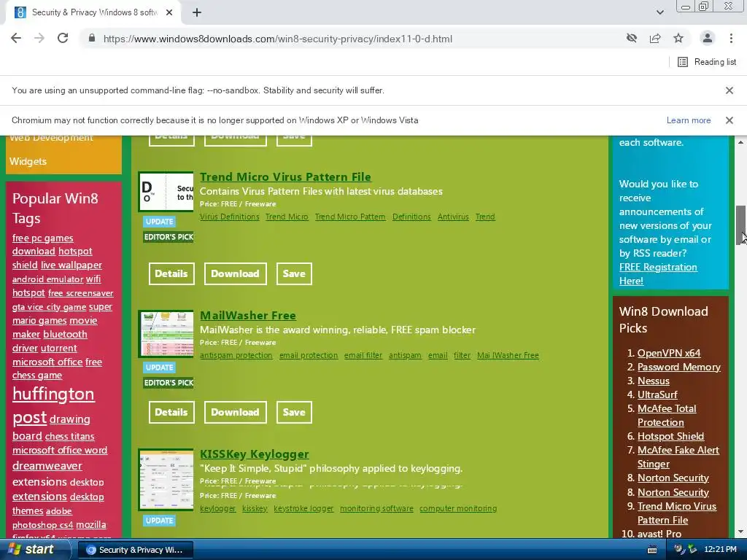Screen dimensions: 747x560
Task: Select the Security & Privacy taskbar button
Action: tap(135, 550)
